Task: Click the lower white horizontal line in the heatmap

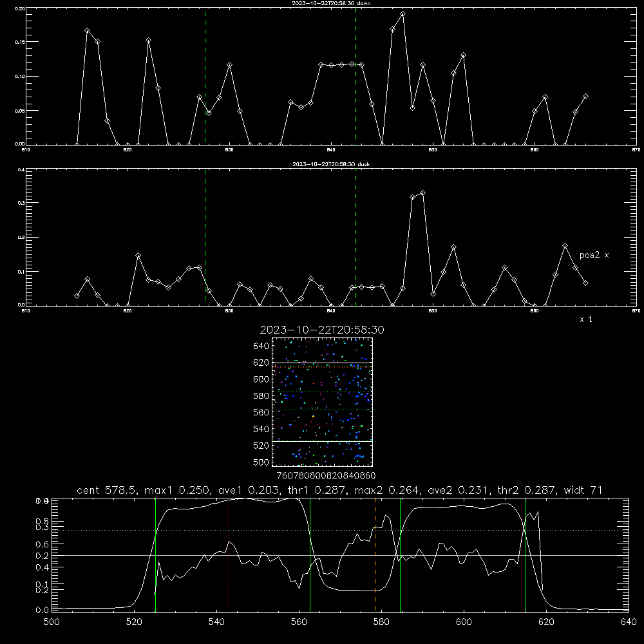Action: (323, 441)
